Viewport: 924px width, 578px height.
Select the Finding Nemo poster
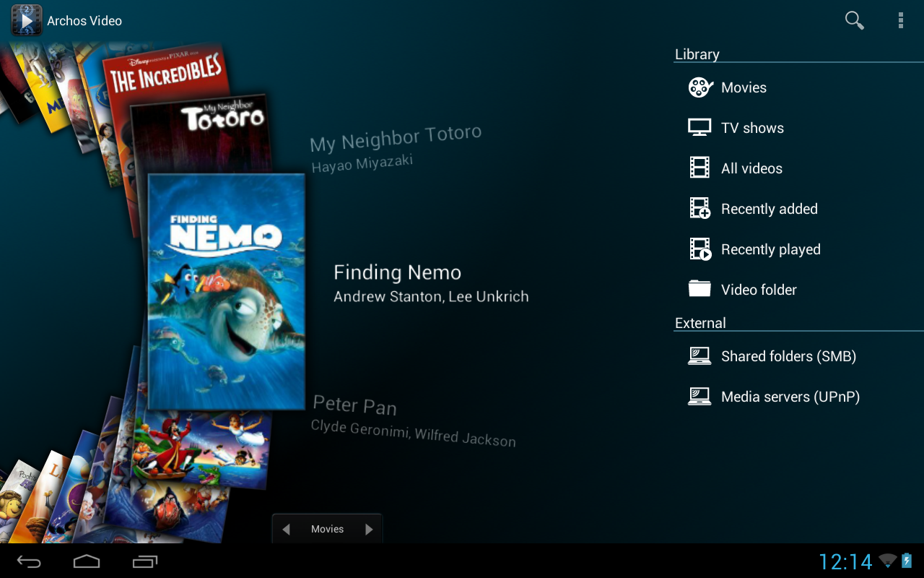(x=226, y=293)
